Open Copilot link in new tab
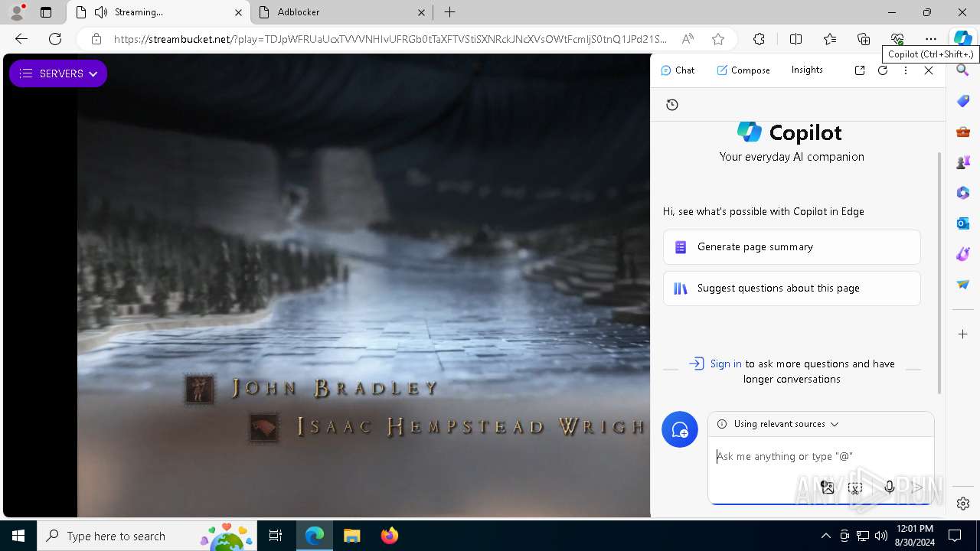Image resolution: width=980 pixels, height=551 pixels. pos(860,70)
